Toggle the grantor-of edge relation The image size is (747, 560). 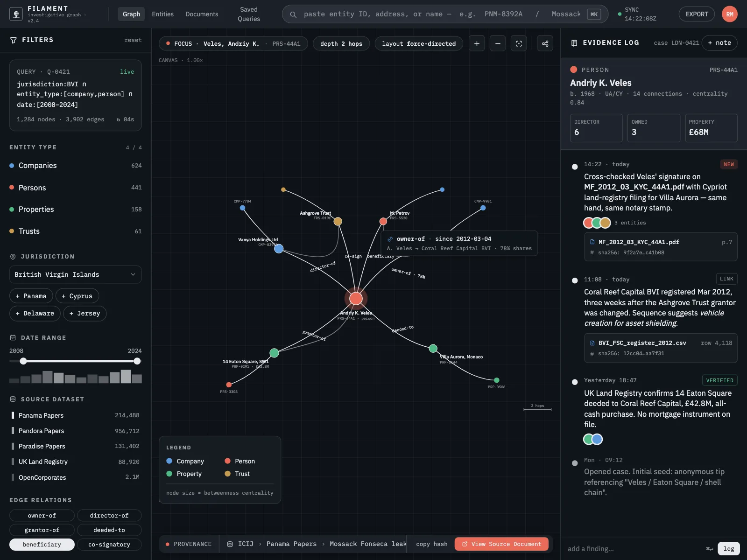coord(42,530)
